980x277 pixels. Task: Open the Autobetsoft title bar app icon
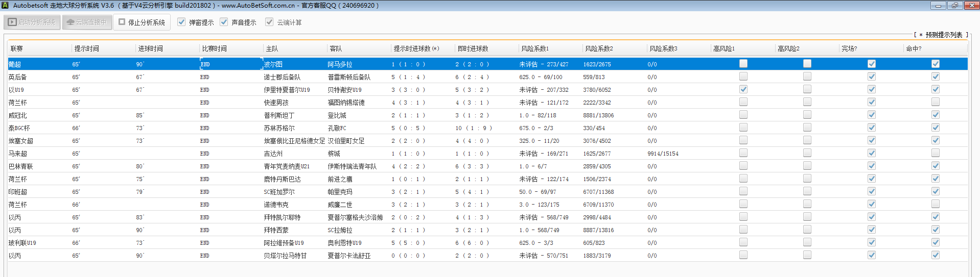[x=5, y=5]
